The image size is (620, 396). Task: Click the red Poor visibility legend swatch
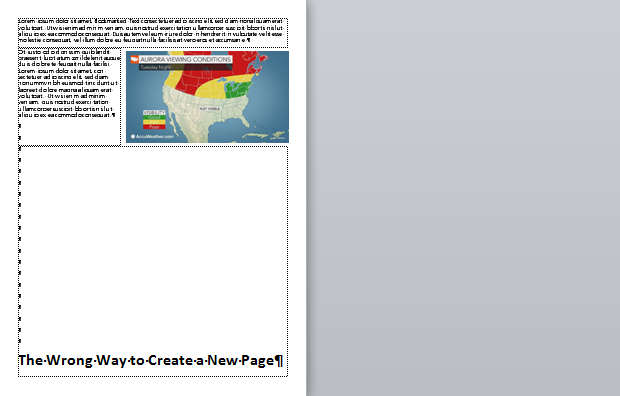(x=154, y=127)
